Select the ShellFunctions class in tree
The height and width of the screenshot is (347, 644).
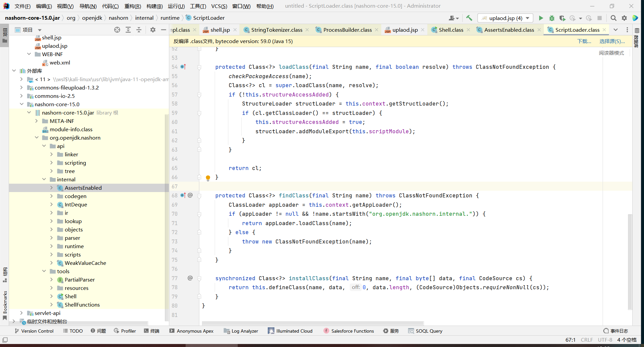pyautogui.click(x=82, y=305)
